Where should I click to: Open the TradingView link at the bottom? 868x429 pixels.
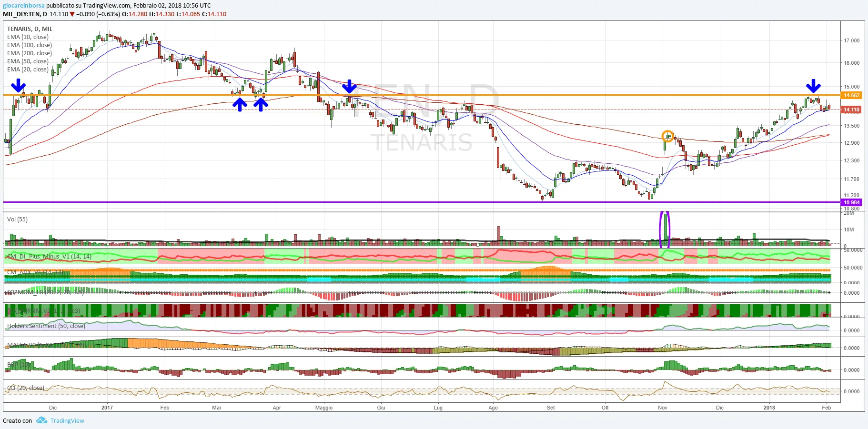[x=67, y=420]
